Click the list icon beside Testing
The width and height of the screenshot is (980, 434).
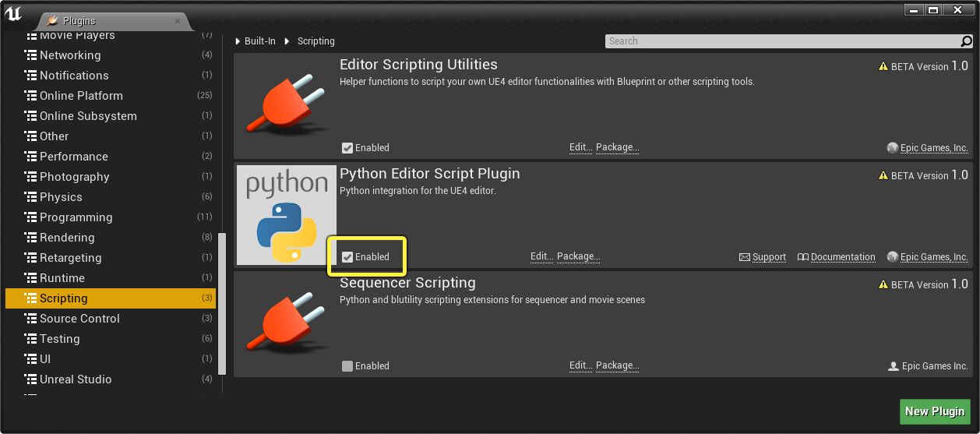31,339
